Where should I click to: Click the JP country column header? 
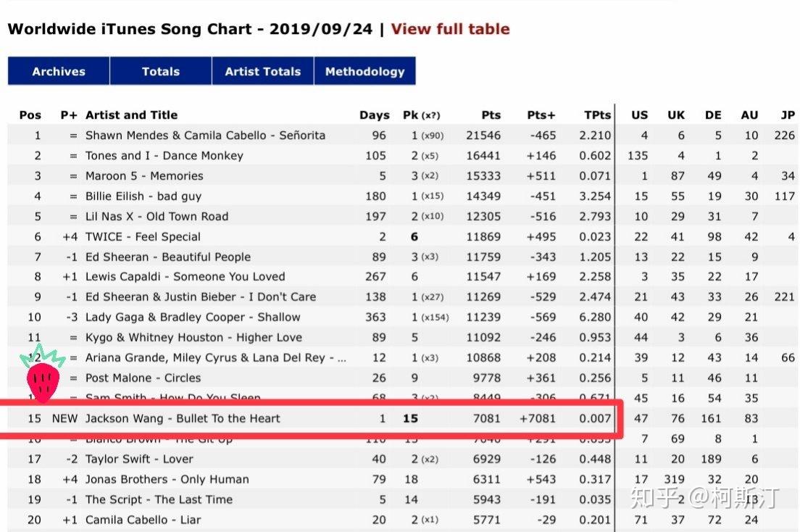787,115
